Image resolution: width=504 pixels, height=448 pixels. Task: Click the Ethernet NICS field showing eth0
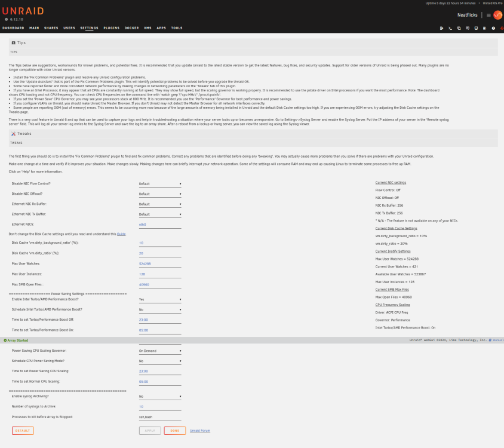coord(160,225)
